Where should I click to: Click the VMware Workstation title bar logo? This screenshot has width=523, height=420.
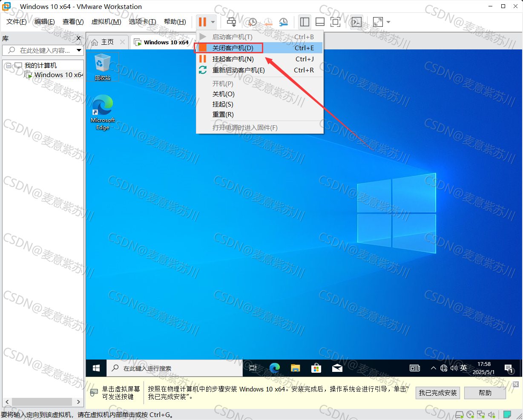point(7,6)
